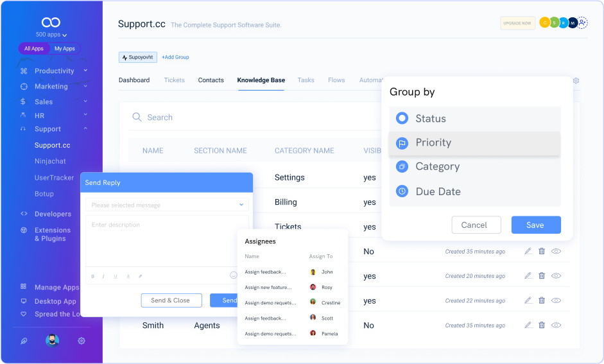Click the Manage Apps grid icon
This screenshot has height=364, width=604.
pos(24,286)
